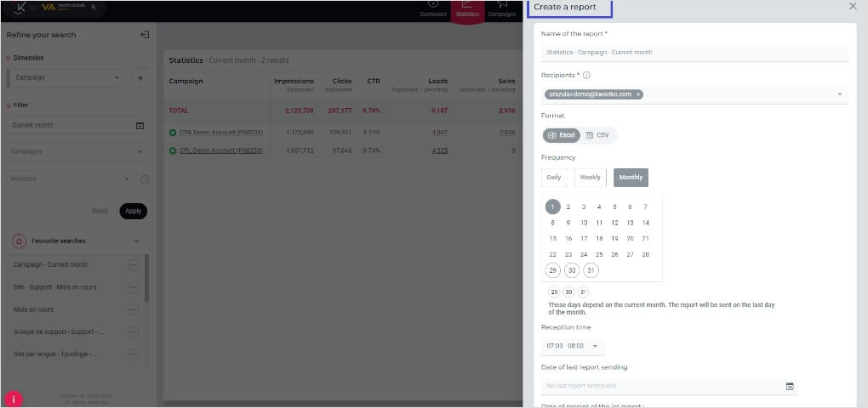Select day 15 in the monthly calendar
868x408 pixels.
pyautogui.click(x=553, y=239)
